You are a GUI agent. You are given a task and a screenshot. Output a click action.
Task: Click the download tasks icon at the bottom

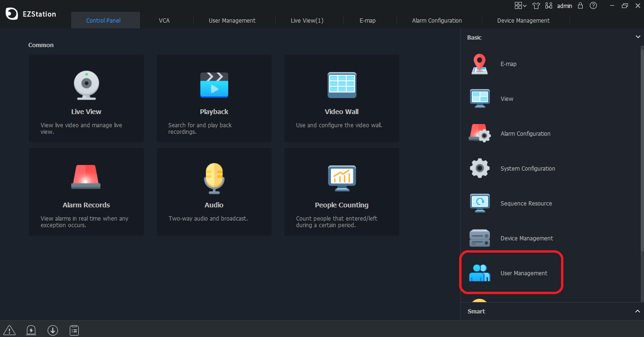coord(52,330)
